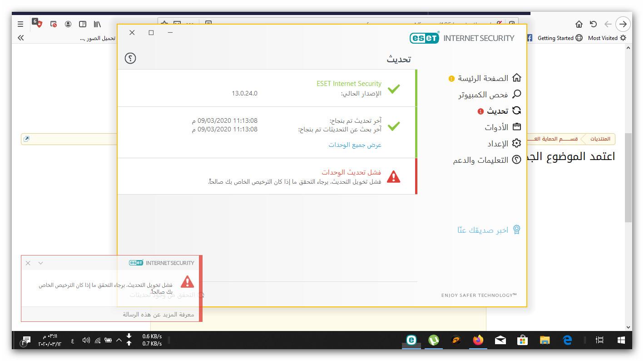
Task: Click the gear icon beside الإعداد
Action: pos(516,143)
